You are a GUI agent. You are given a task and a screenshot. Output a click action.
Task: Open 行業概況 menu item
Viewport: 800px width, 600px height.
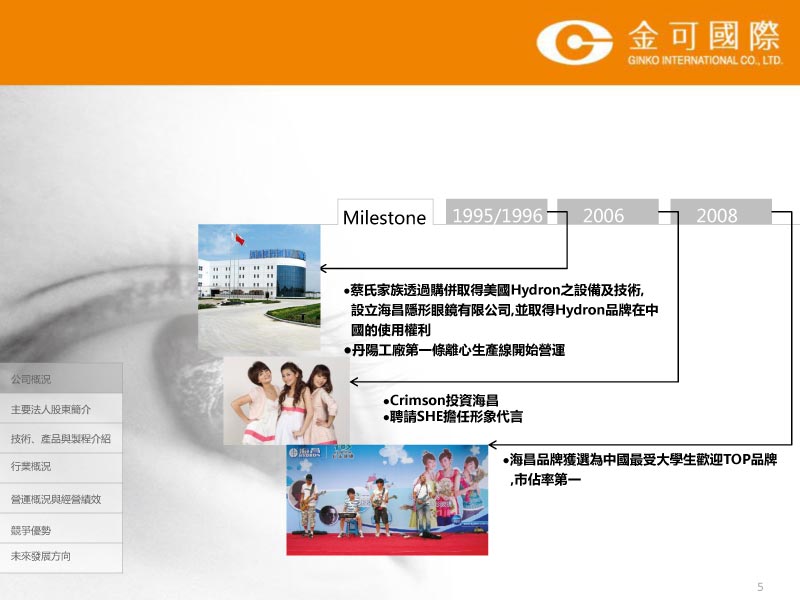pos(61,467)
